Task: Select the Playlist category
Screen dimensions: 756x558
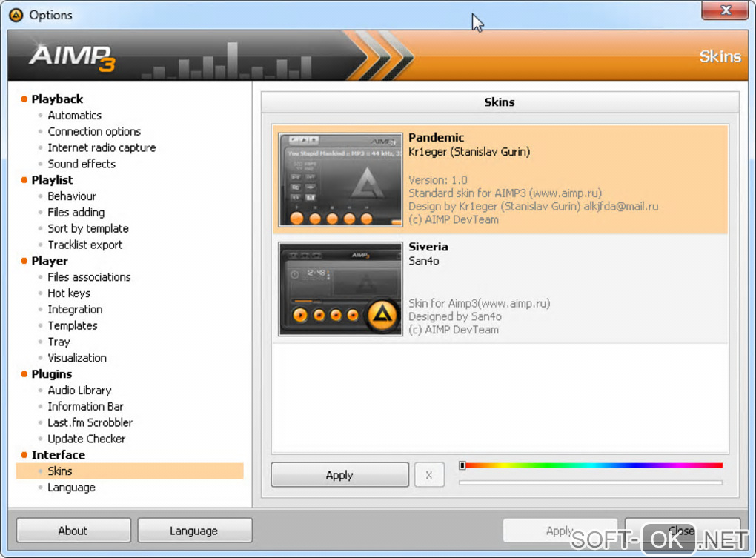Action: (52, 180)
